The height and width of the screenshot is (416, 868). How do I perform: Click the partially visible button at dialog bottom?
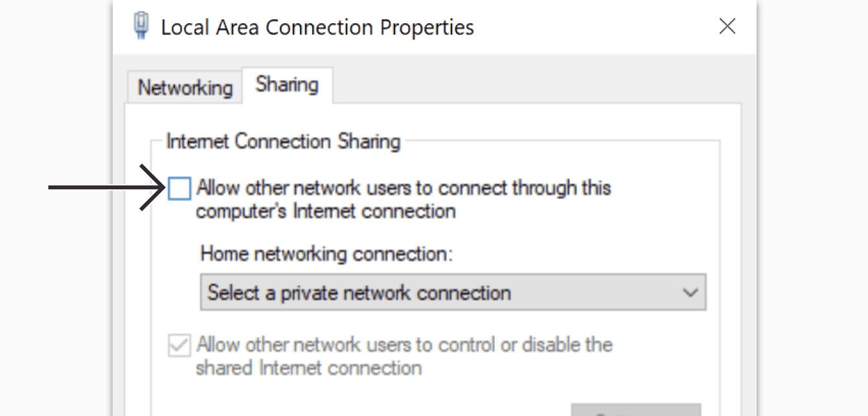coord(635,410)
